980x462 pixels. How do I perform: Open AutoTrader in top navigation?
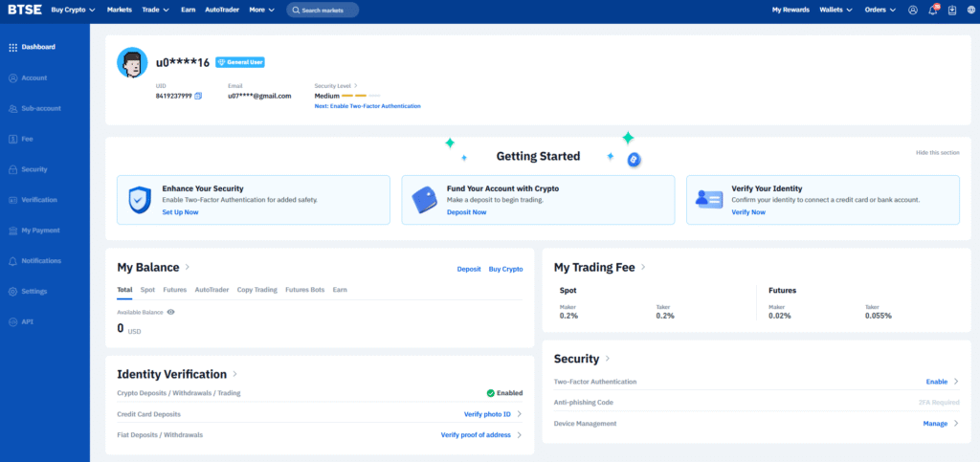click(x=222, y=10)
